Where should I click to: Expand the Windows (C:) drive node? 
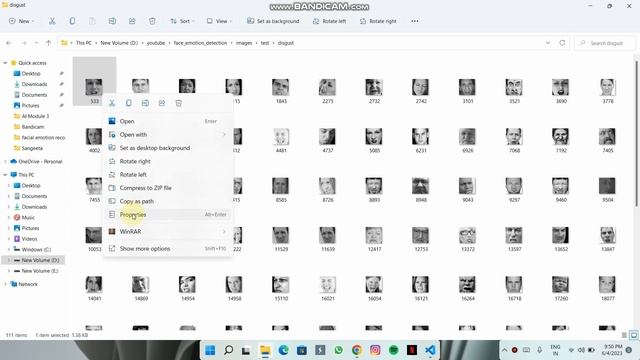pyautogui.click(x=9, y=249)
